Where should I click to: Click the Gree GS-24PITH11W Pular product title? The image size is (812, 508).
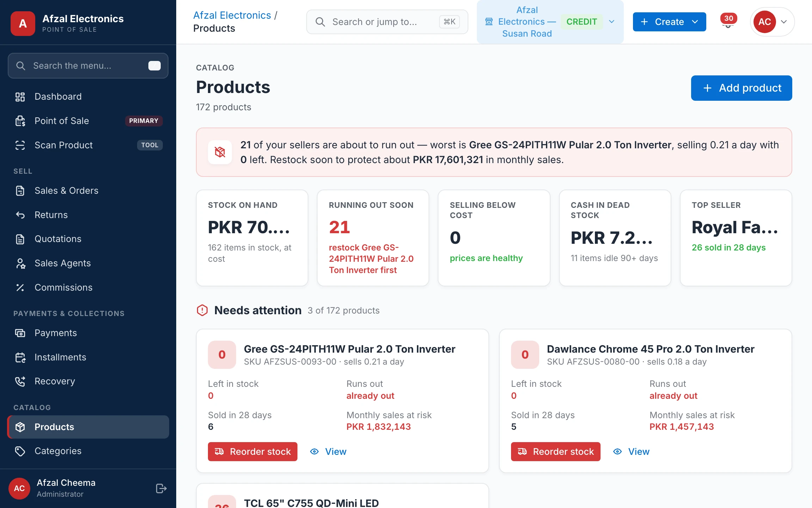tap(349, 349)
